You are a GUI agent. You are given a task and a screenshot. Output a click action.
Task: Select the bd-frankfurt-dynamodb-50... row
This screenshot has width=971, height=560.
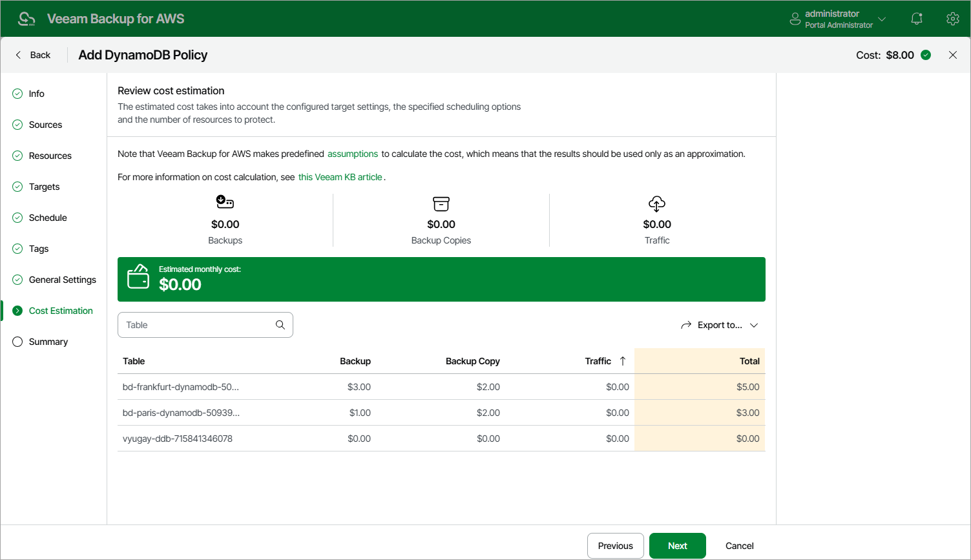tap(441, 387)
